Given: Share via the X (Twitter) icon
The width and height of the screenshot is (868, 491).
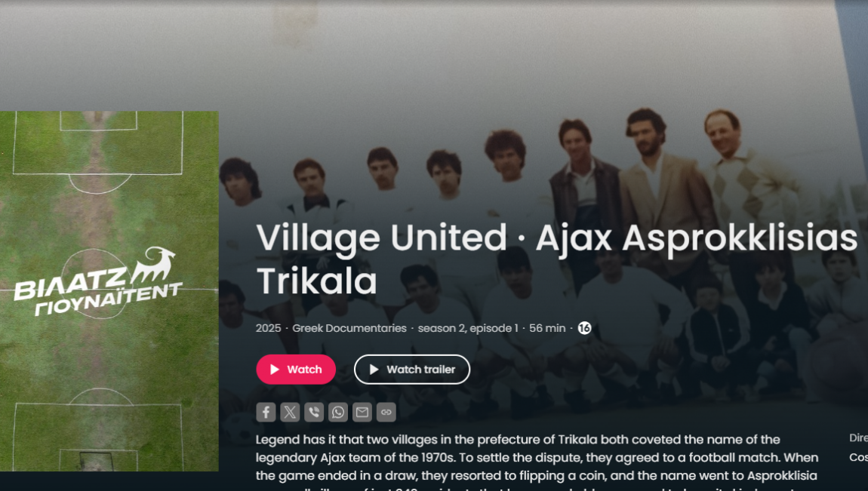Looking at the screenshot, I should point(290,412).
